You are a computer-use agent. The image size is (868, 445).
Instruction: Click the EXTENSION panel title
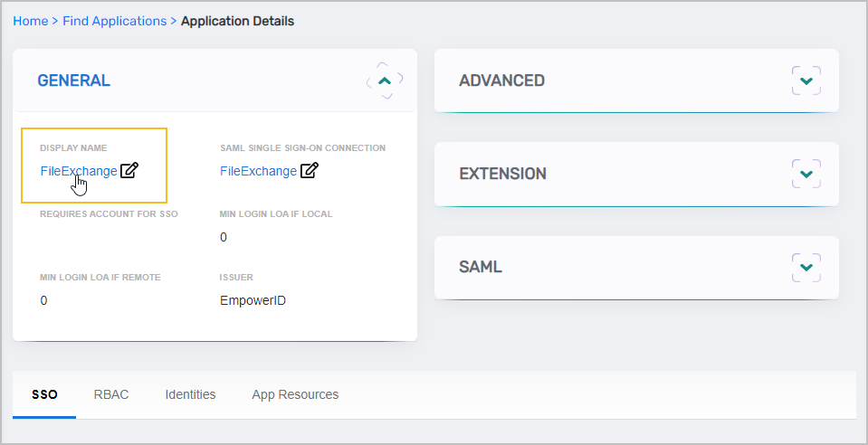[502, 174]
